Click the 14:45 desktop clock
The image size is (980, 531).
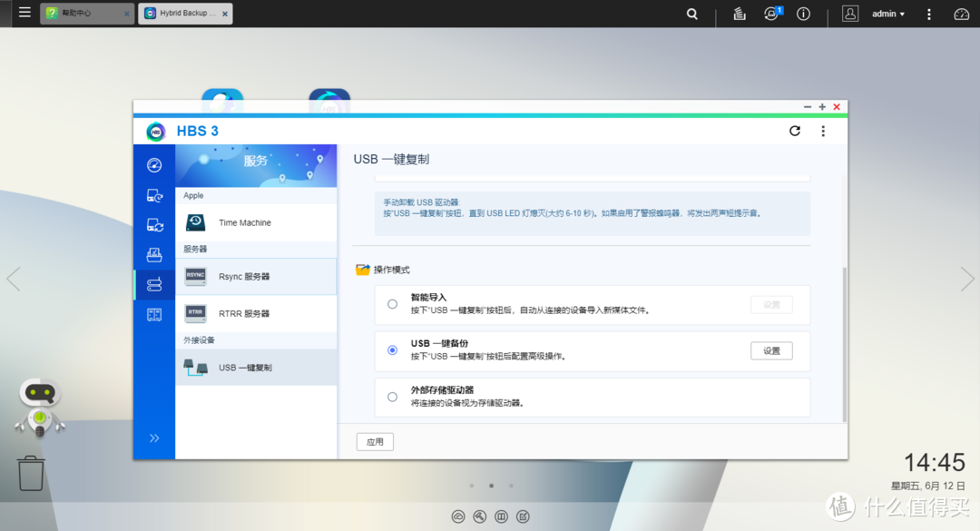click(935, 463)
